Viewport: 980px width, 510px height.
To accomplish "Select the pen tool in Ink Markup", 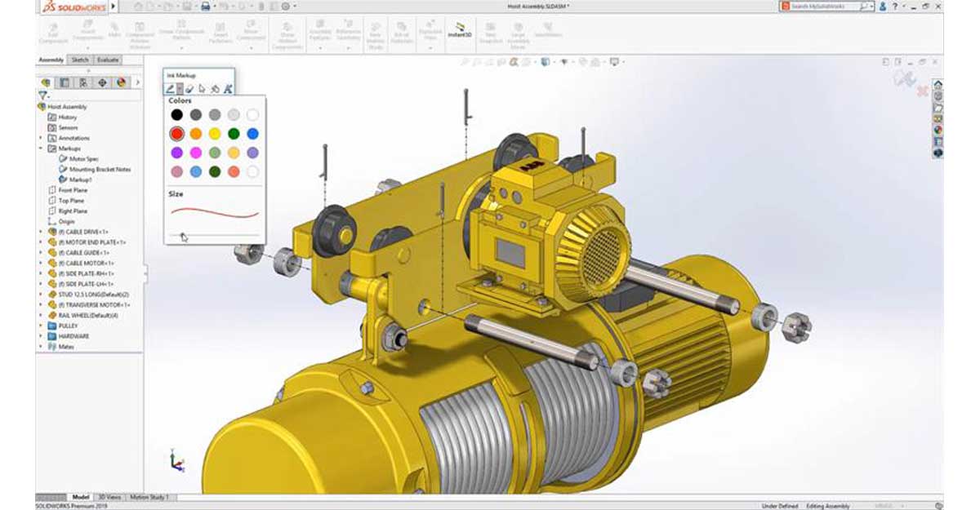I will [171, 88].
